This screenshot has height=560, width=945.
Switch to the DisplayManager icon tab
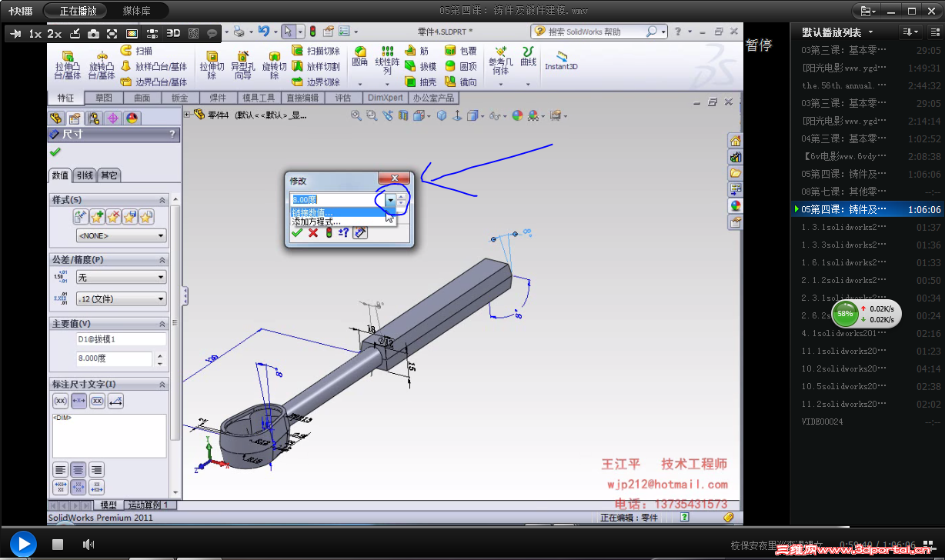pyautogui.click(x=132, y=118)
